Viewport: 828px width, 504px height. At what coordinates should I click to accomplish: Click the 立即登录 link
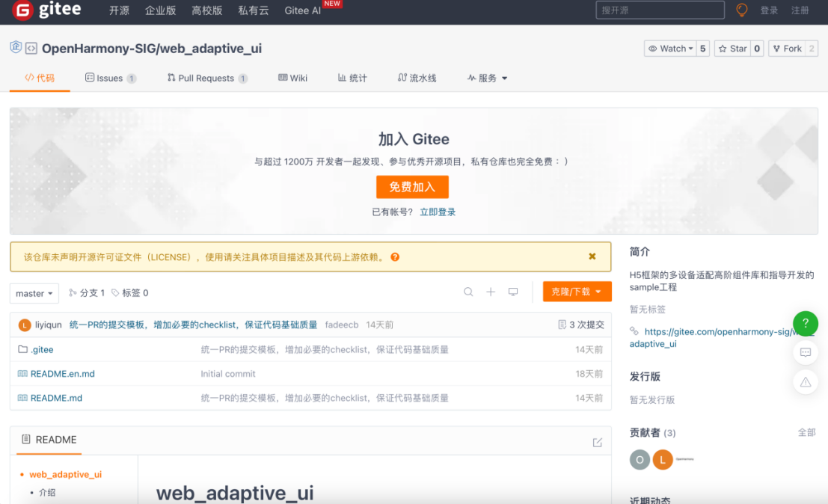coord(438,212)
